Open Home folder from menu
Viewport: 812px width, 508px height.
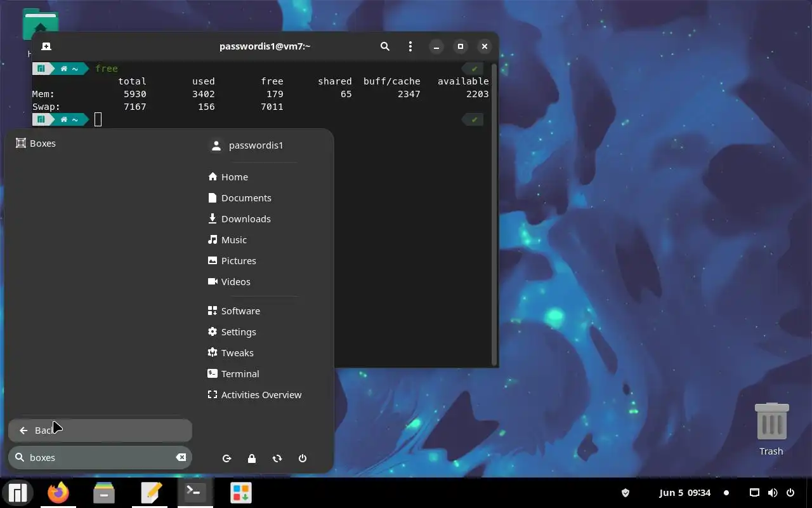click(x=228, y=177)
